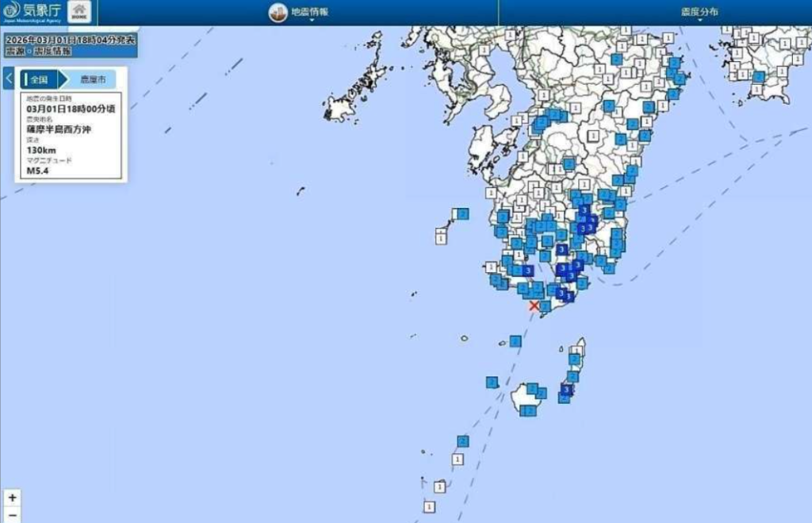812x523 pixels.
Task: Select the 全国 tab
Action: click(40, 79)
